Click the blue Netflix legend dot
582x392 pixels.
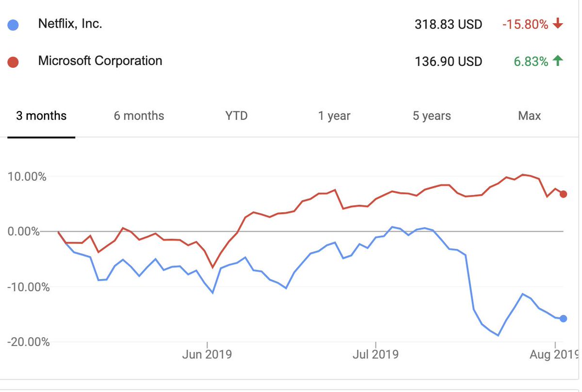pyautogui.click(x=13, y=25)
